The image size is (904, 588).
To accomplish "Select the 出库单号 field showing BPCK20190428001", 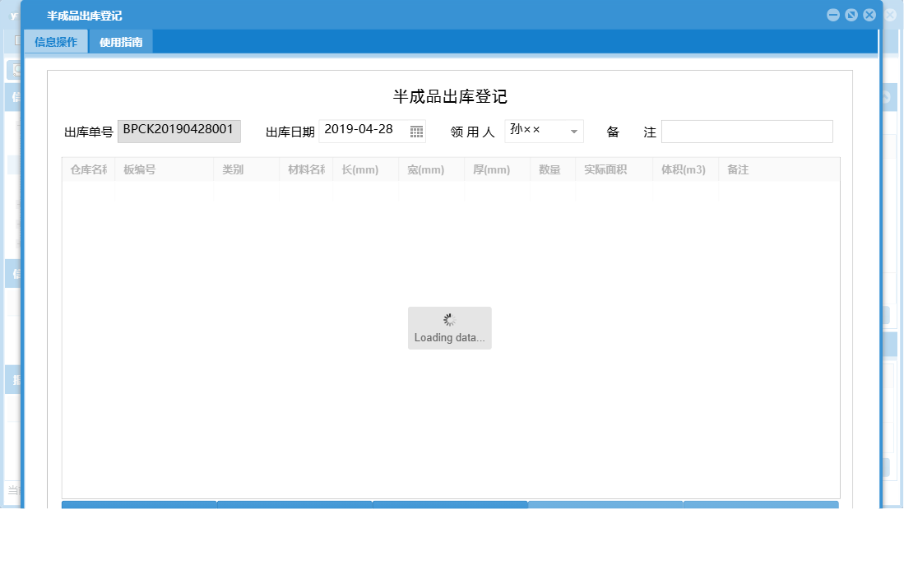I will pos(179,130).
